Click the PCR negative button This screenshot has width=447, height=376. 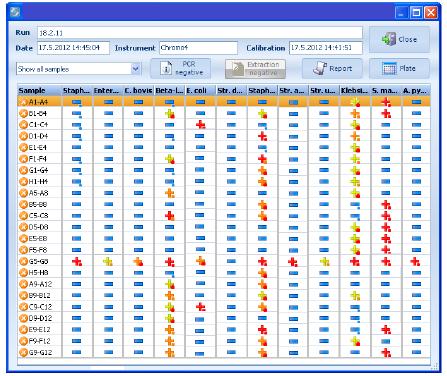(x=180, y=68)
